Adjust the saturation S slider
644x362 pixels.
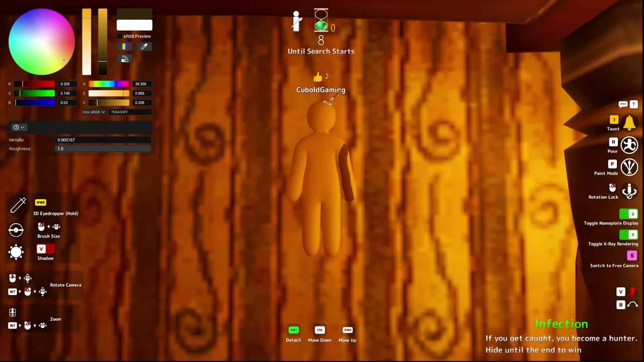coord(109,93)
